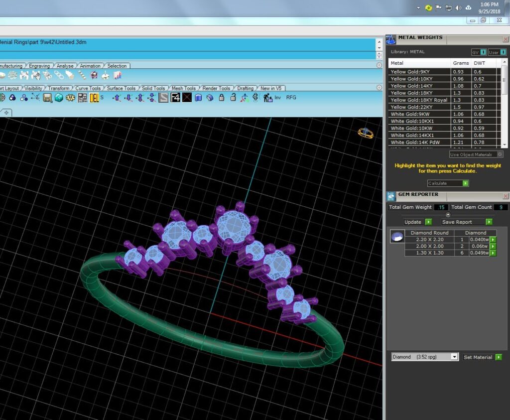The image size is (510, 420).
Task: Click the bar chart analysis icon
Action: coord(117,75)
